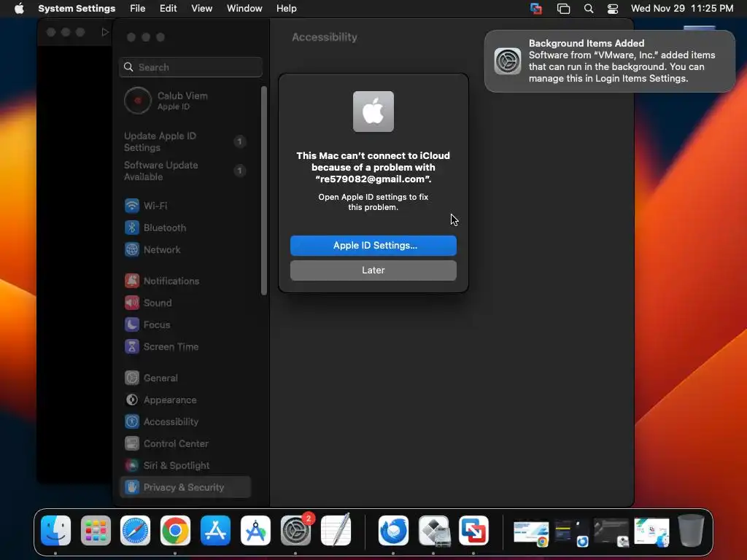Open the Privacy & Security sidebar icon

[132, 487]
